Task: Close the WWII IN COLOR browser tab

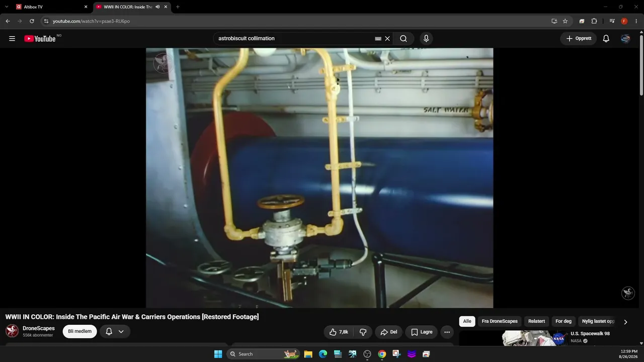Action: coord(166,7)
